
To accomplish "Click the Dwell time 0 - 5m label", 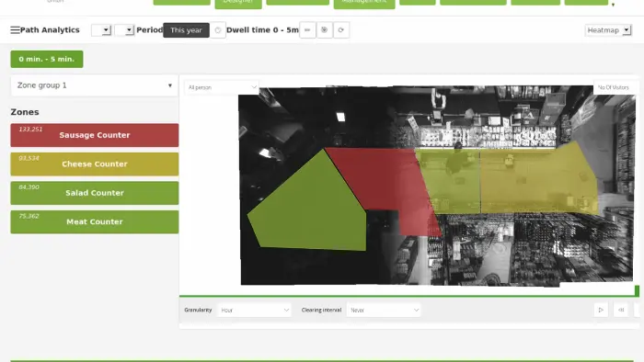I will (x=262, y=30).
